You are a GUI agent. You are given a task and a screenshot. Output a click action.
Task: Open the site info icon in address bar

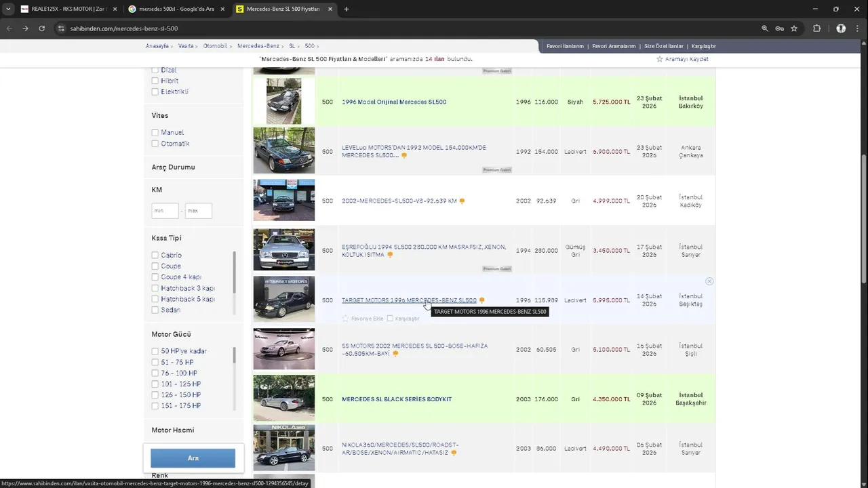61,28
